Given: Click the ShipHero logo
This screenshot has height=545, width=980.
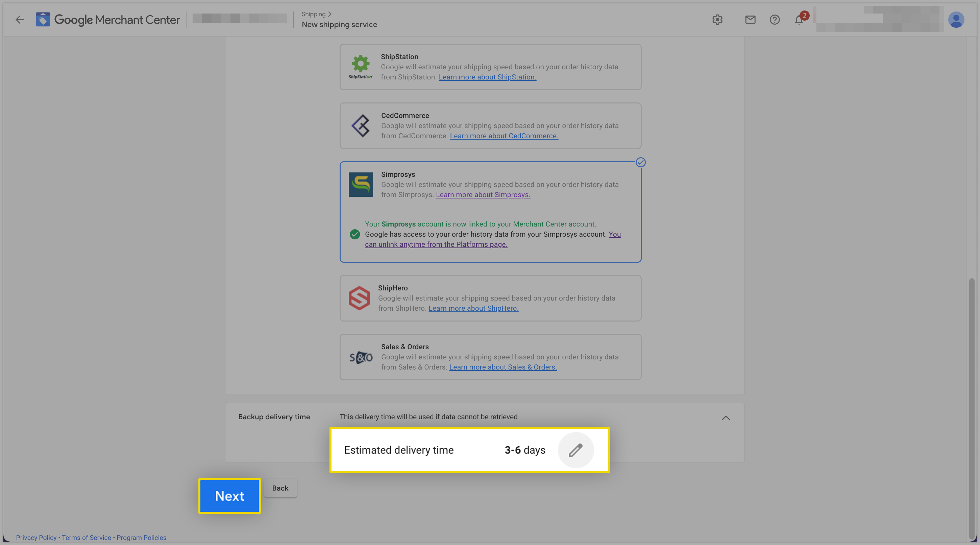Looking at the screenshot, I should coord(359,298).
